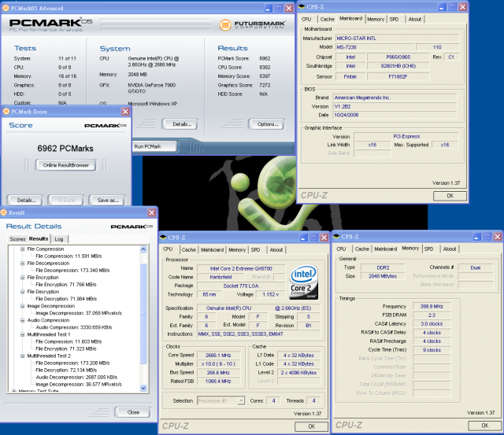Collapse the Multithreaded Test 1 node
Screen dimensions: 504x435
pos(23,334)
